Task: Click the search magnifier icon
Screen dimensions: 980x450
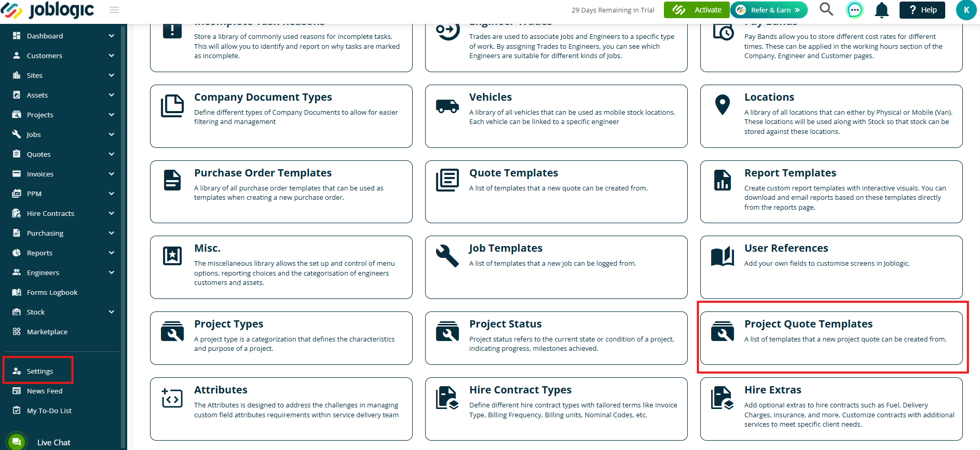Action: point(826,9)
